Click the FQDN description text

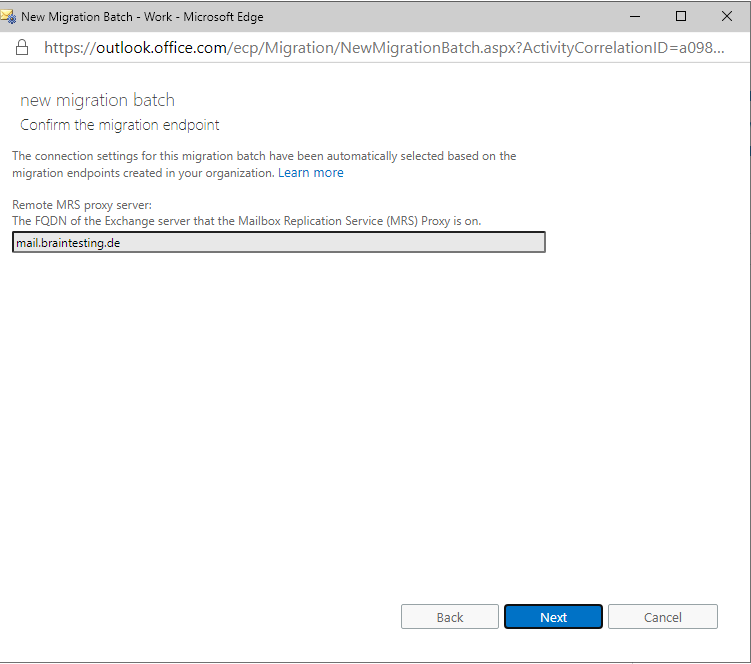[x=247, y=221]
